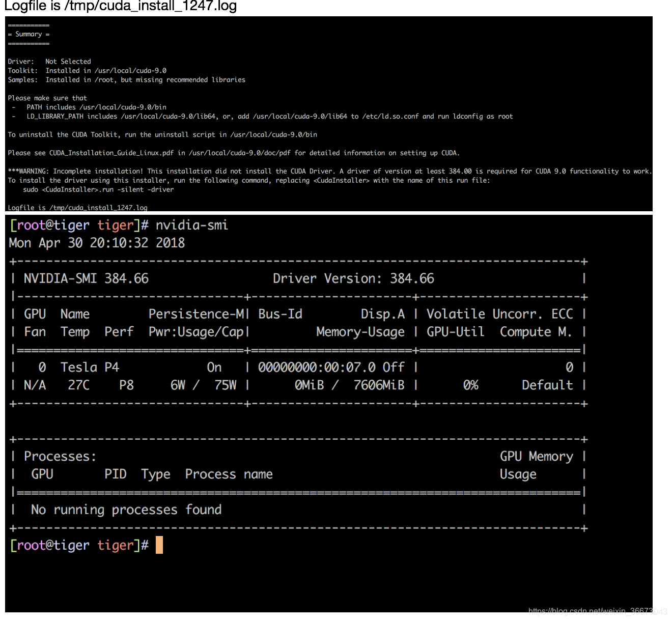Click the power usage '6W / 75W'
This screenshot has width=672, height=621.
coord(204,385)
